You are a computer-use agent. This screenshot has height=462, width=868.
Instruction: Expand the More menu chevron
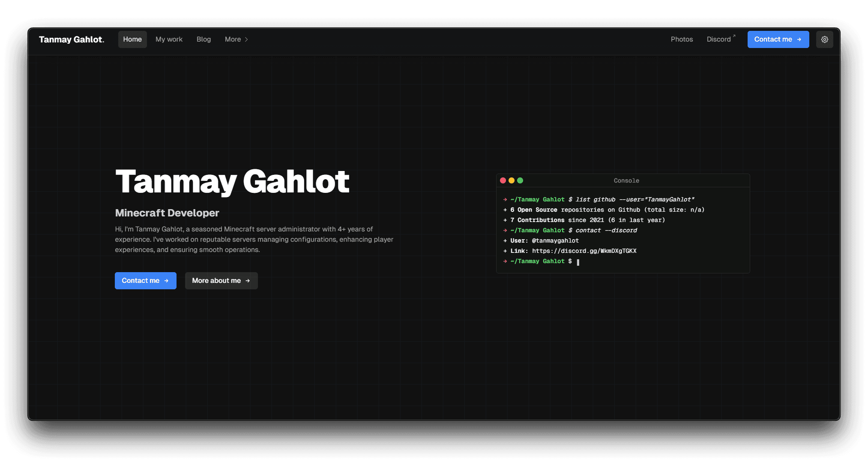point(246,39)
